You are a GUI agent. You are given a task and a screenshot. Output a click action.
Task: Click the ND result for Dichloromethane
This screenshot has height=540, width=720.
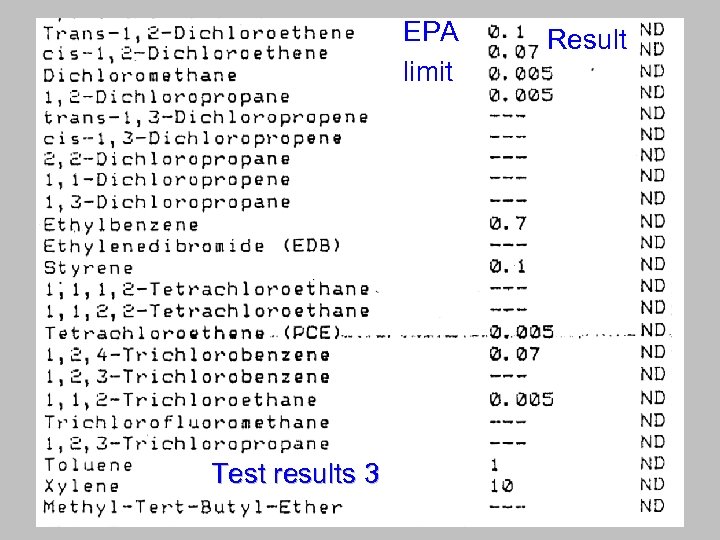tap(652, 71)
